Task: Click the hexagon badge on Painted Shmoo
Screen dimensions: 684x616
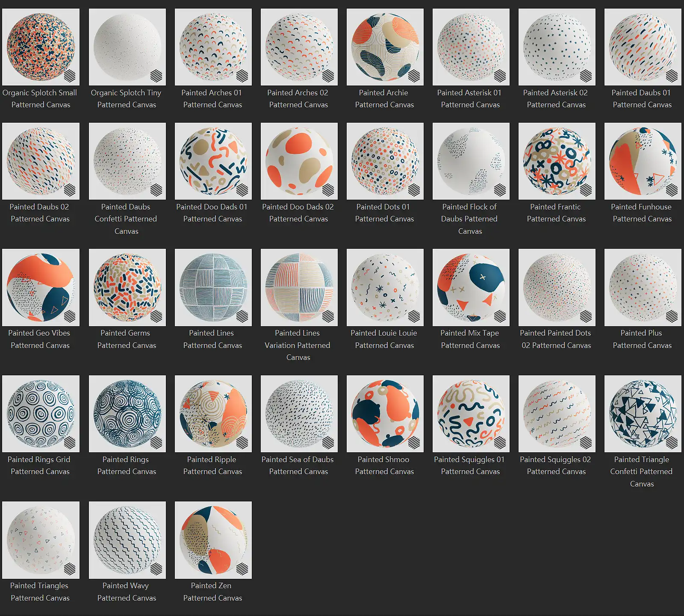Action: (414, 443)
